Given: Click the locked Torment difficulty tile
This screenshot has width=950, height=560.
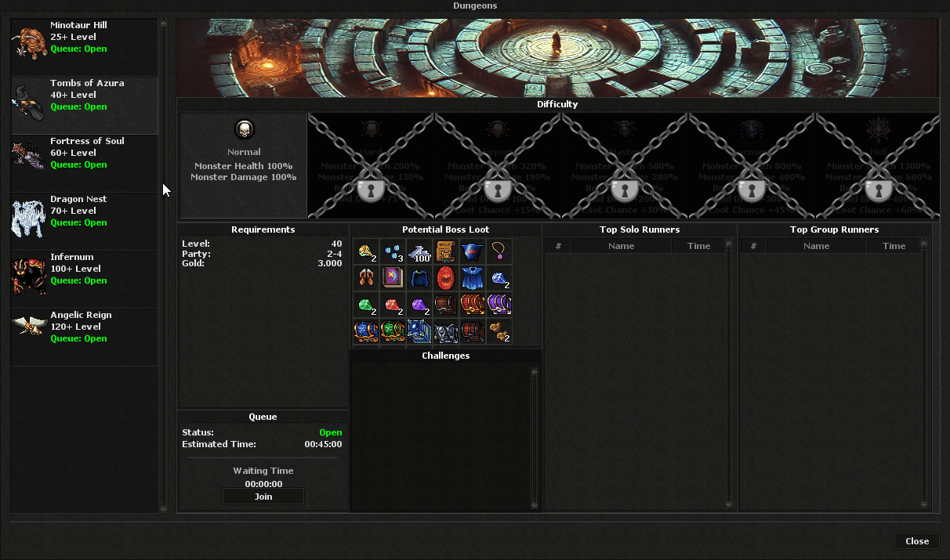Looking at the screenshot, I should [x=752, y=165].
